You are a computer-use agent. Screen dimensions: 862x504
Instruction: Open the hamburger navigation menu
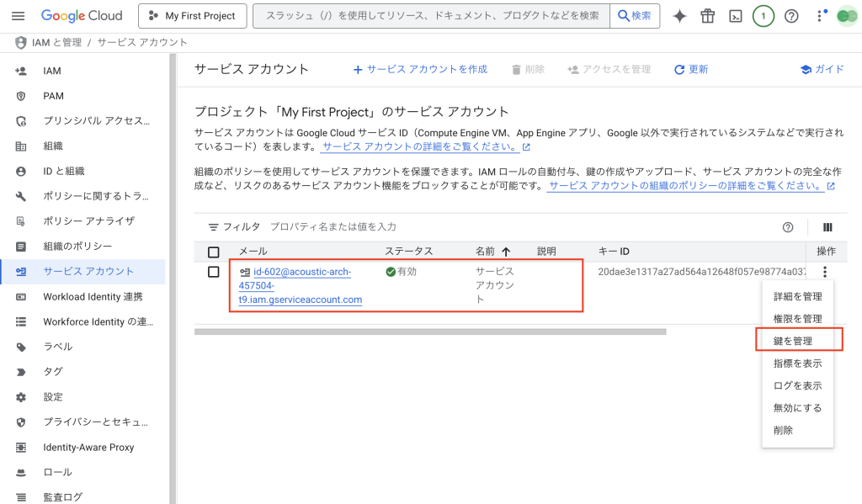pos(19,16)
